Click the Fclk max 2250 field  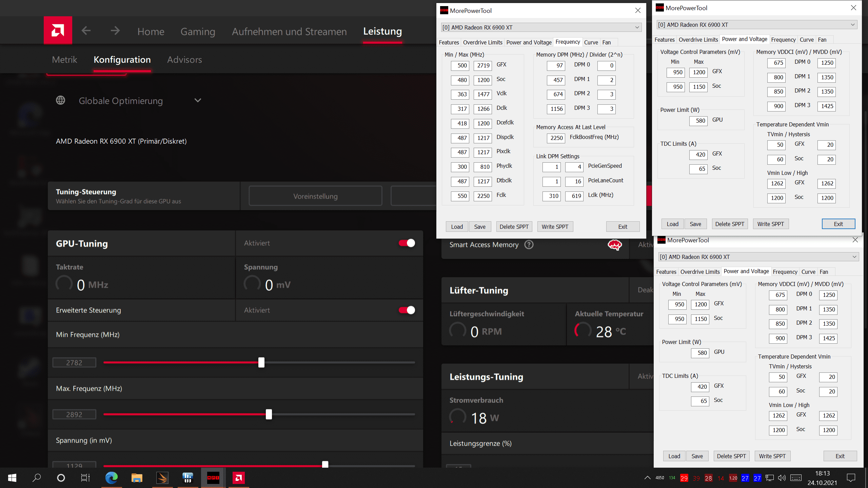coord(483,196)
